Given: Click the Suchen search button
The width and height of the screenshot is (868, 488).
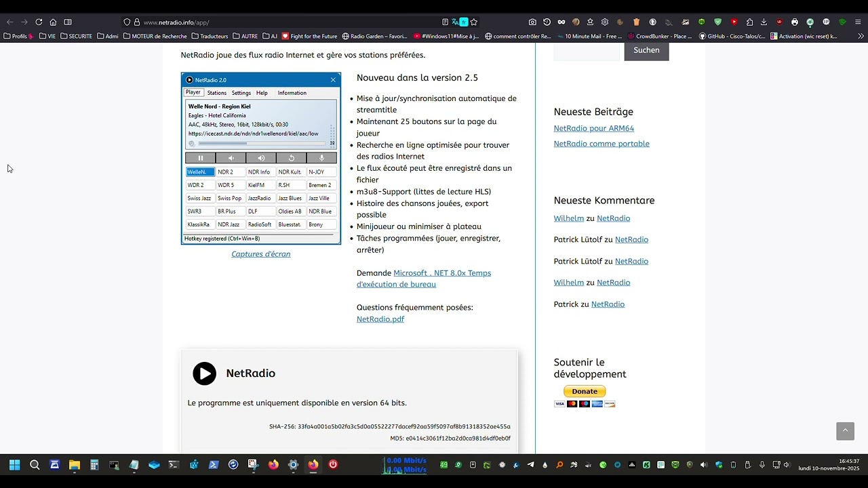Looking at the screenshot, I should pyautogui.click(x=646, y=50).
